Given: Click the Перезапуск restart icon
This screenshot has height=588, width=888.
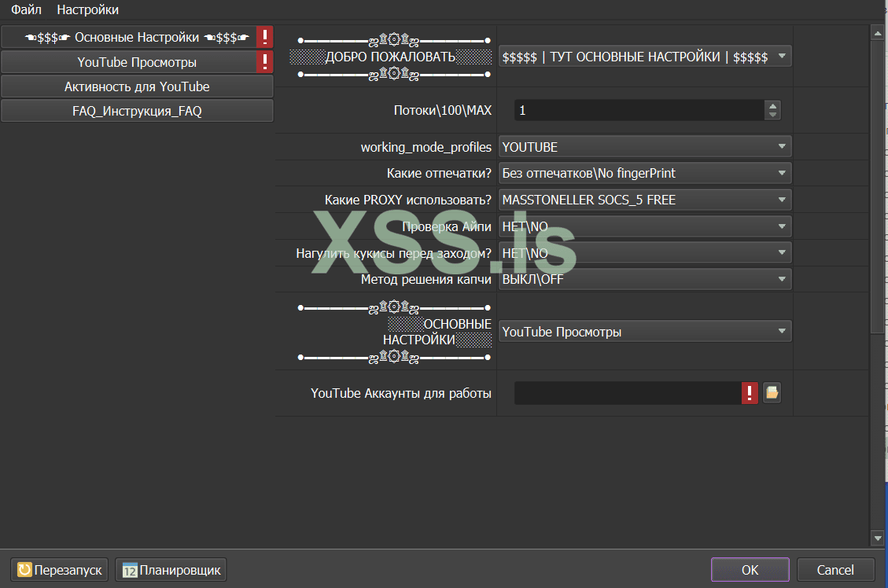Looking at the screenshot, I should (24, 569).
